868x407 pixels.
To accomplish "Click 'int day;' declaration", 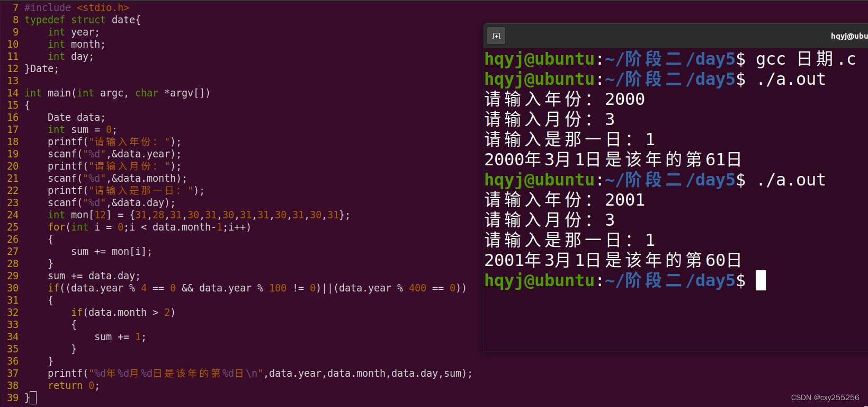I will click(x=70, y=56).
